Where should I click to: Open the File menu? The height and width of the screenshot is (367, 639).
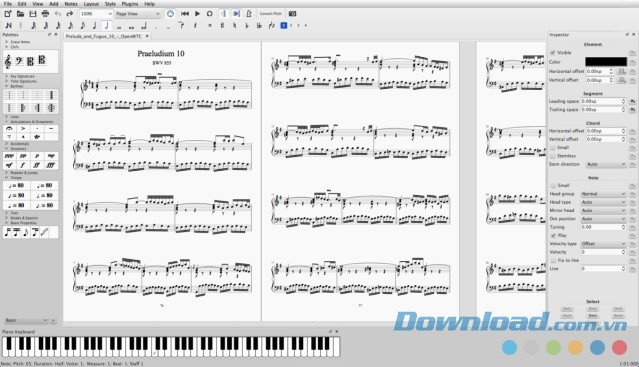8,4
